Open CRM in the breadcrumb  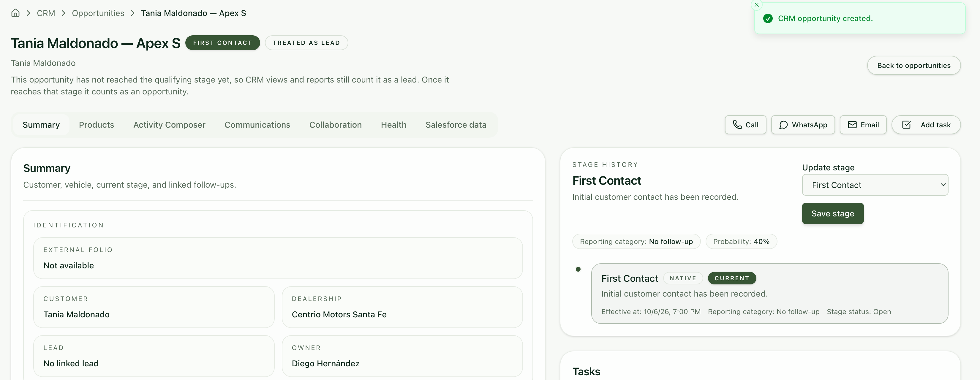(46, 13)
